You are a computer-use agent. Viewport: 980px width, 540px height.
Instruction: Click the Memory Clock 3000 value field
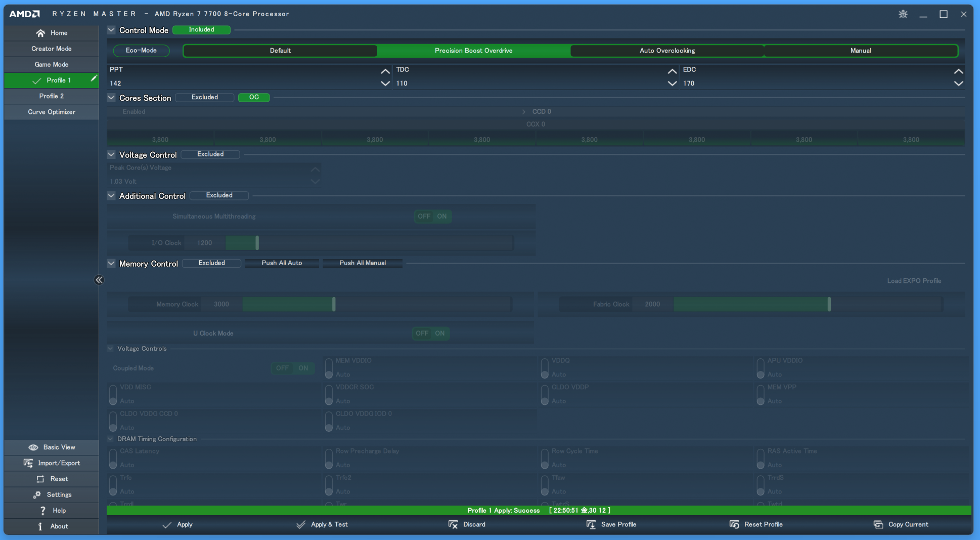221,304
